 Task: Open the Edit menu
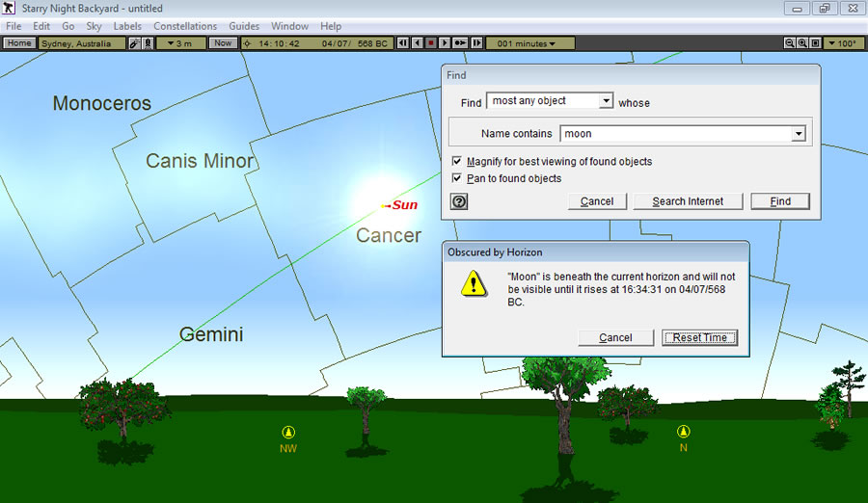click(x=41, y=26)
